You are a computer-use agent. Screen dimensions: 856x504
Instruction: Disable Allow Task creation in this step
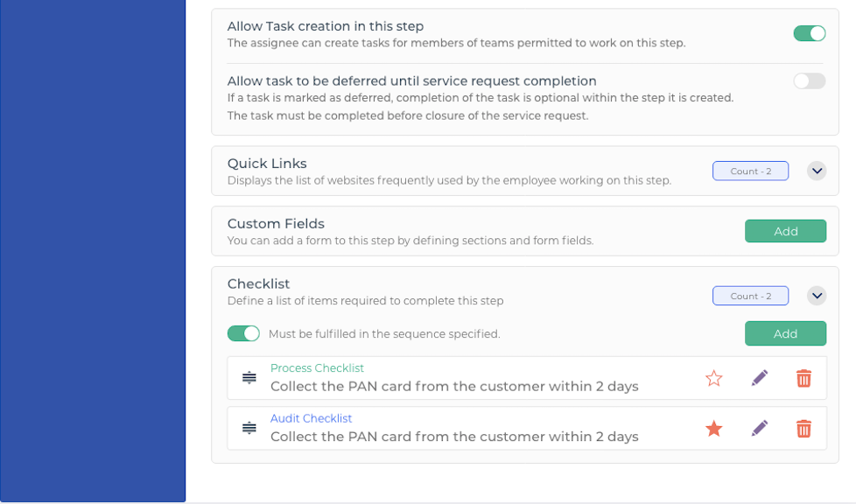point(809,33)
